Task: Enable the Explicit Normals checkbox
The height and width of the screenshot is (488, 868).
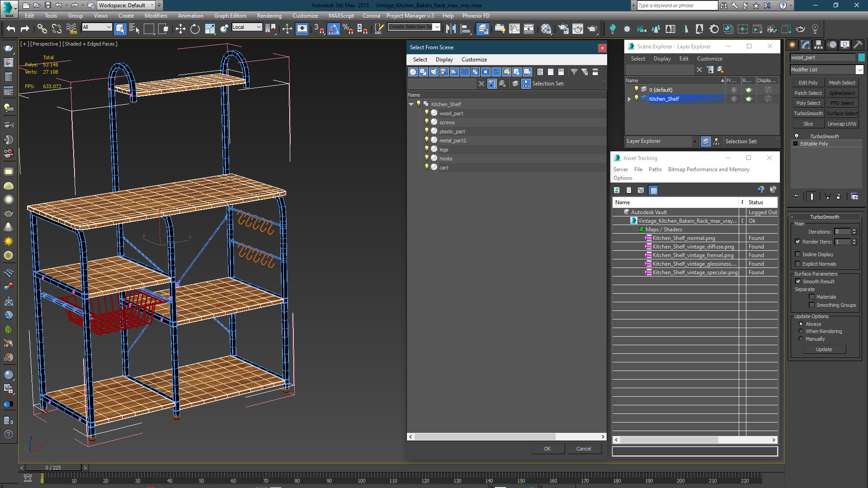Action: [797, 264]
